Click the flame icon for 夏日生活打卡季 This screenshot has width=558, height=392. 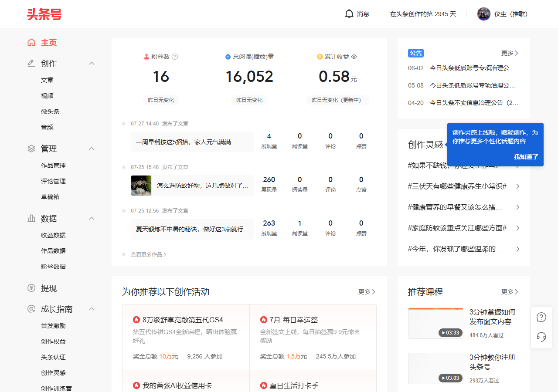[264, 385]
